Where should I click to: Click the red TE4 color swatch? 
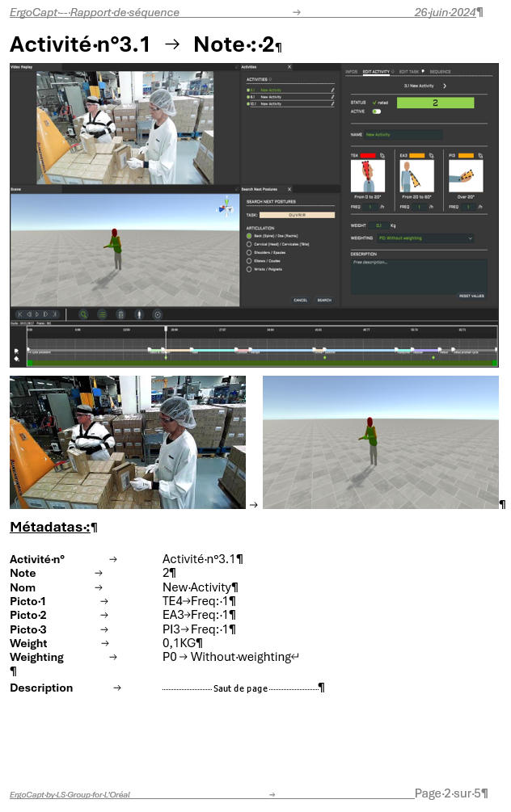368,155
